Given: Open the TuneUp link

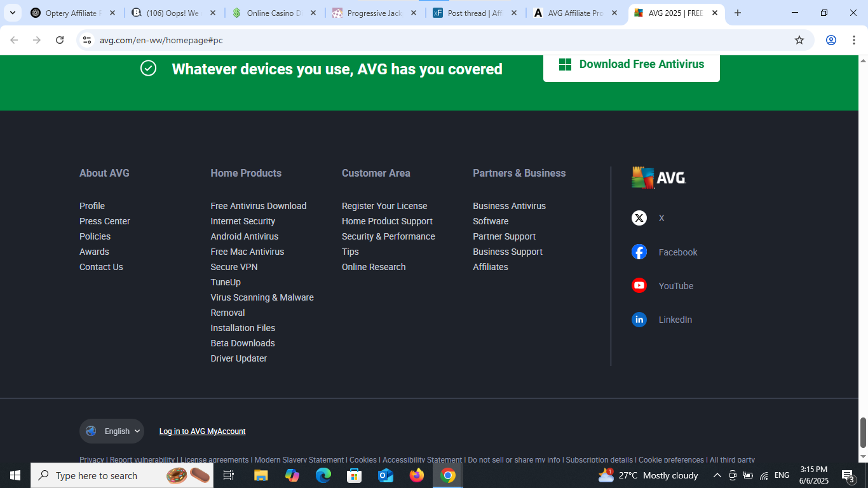Looking at the screenshot, I should click(x=226, y=282).
